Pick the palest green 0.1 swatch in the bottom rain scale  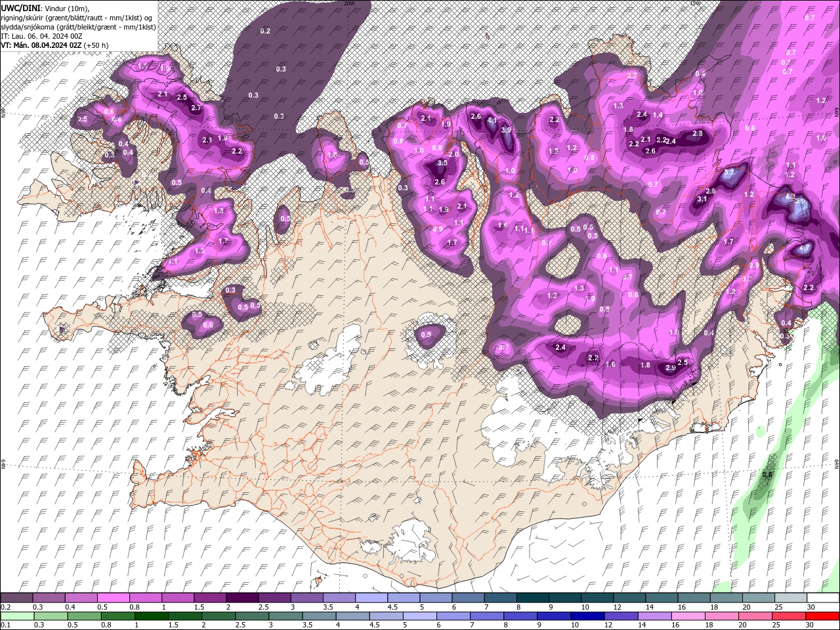(17, 616)
